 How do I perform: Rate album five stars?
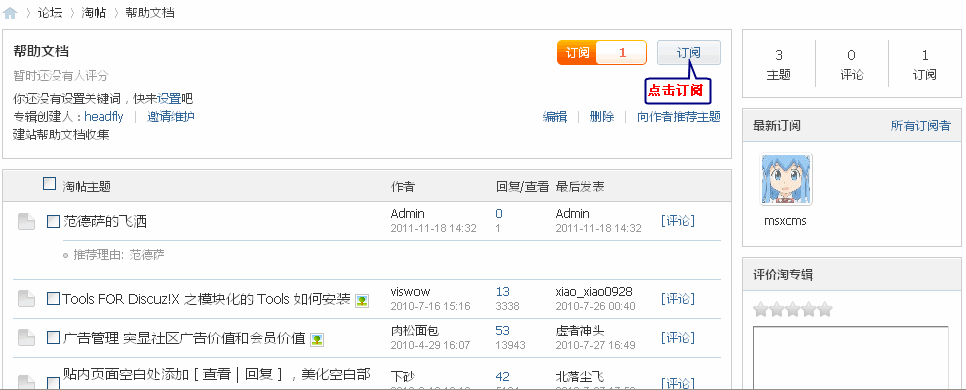(x=825, y=309)
